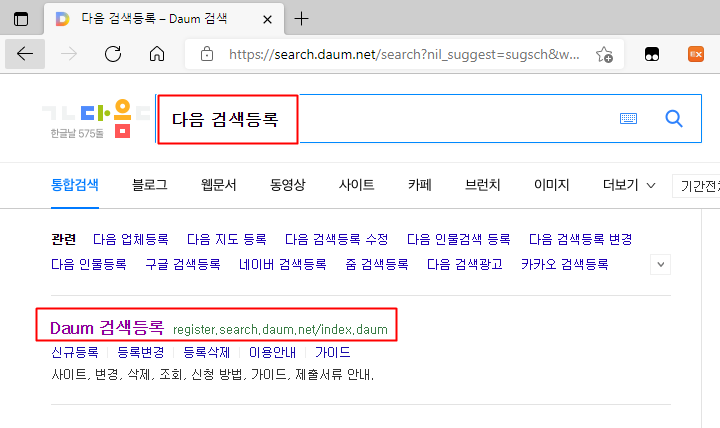This screenshot has height=428, width=720.
Task: Open the 등록변경 sublink
Action: pyautogui.click(x=141, y=352)
